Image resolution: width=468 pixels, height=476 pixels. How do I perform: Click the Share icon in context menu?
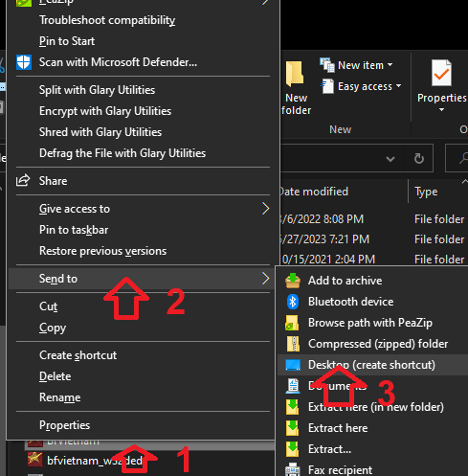pos(23,181)
